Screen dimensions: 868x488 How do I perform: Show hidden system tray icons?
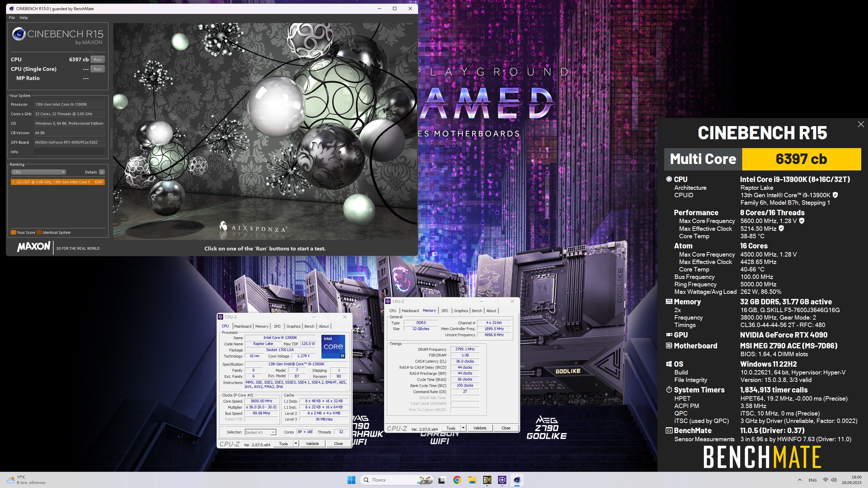click(x=800, y=480)
